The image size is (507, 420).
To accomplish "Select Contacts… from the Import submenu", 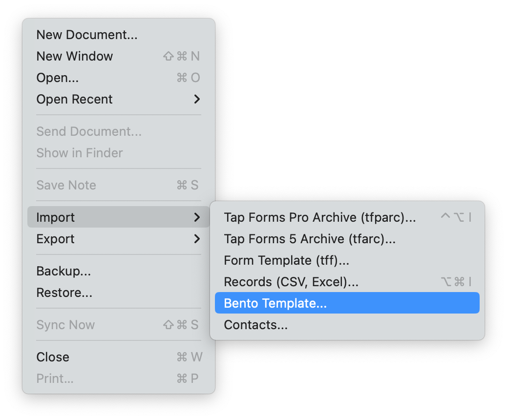I will (x=347, y=325).
